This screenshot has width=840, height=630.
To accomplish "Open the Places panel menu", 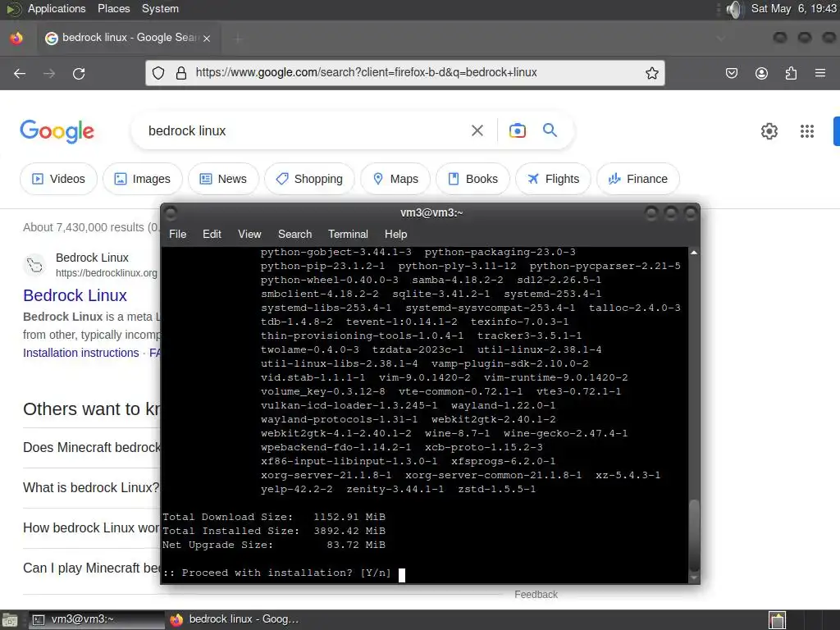I will coord(113,8).
